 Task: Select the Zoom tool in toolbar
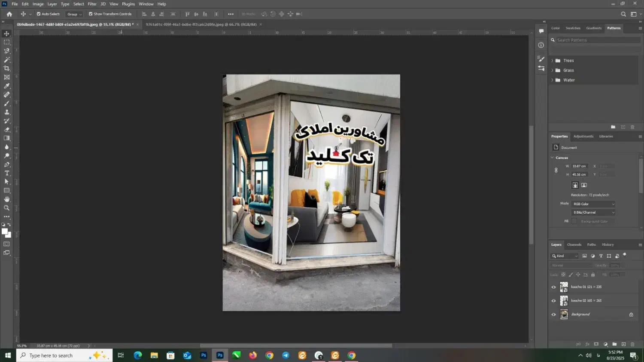pos(7,208)
